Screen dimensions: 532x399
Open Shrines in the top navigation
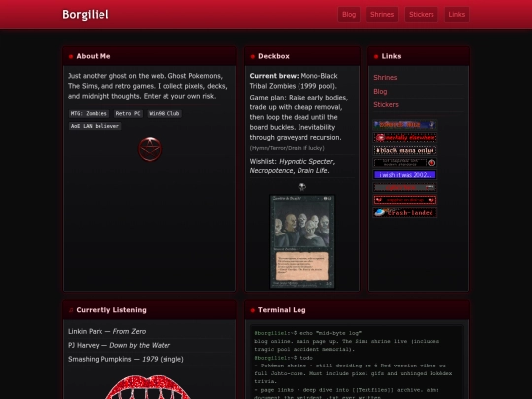coord(382,14)
